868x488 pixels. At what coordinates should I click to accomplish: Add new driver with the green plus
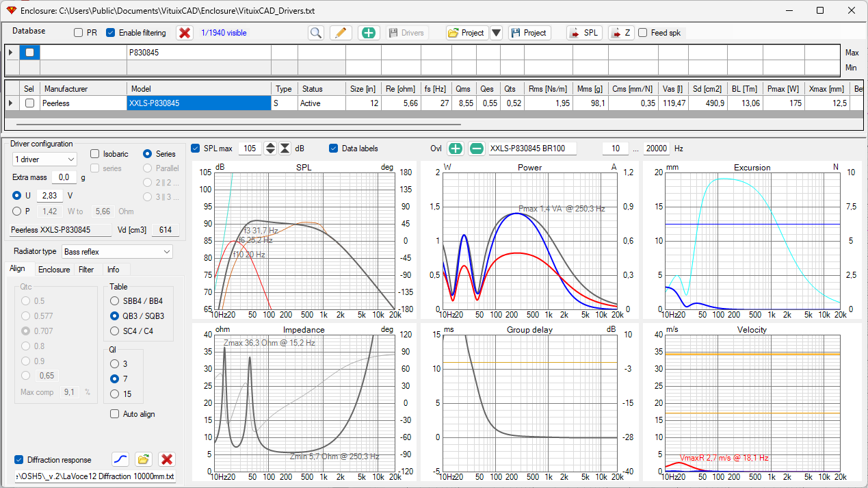(369, 33)
